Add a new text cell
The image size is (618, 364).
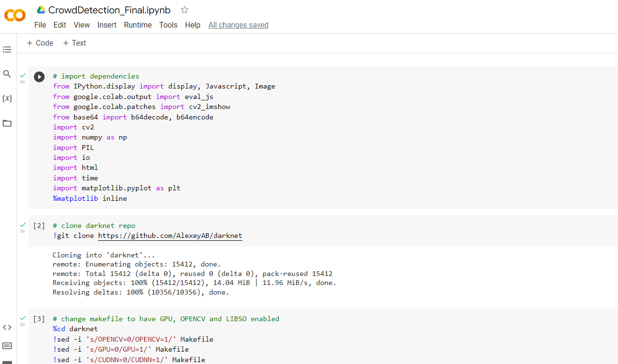coord(74,43)
